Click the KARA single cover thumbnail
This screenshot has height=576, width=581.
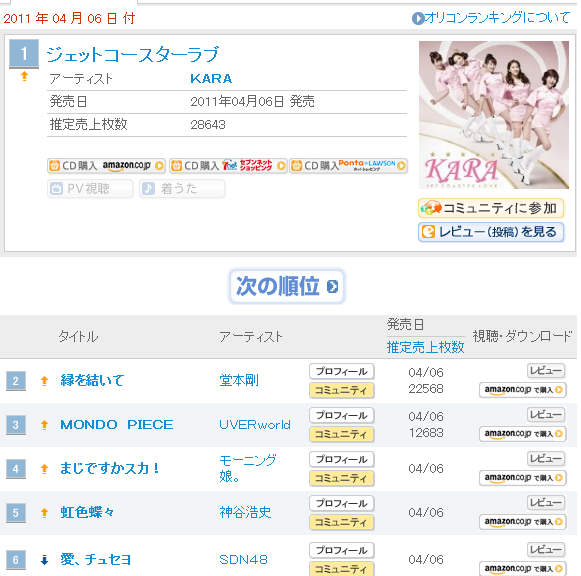pyautogui.click(x=494, y=115)
